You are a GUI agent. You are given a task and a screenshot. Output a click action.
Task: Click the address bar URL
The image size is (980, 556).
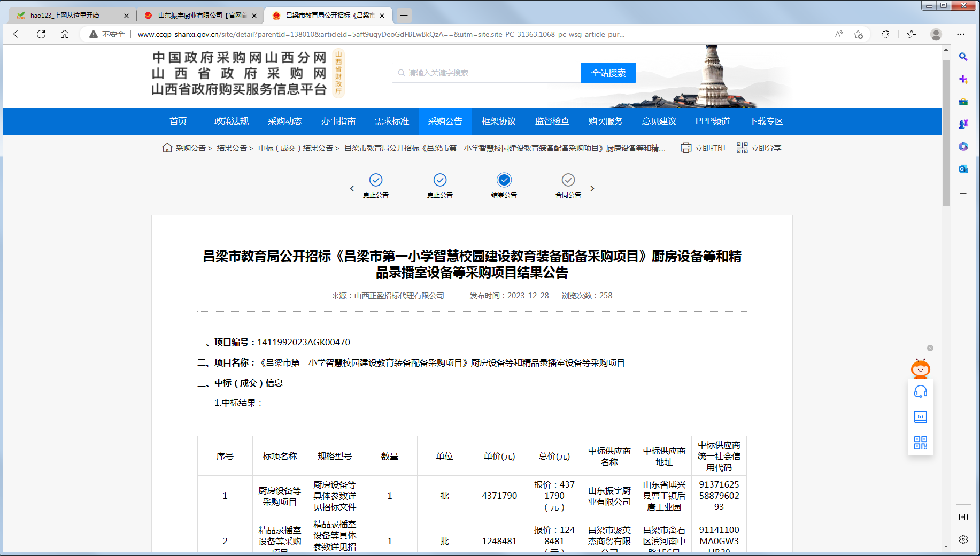pos(381,34)
